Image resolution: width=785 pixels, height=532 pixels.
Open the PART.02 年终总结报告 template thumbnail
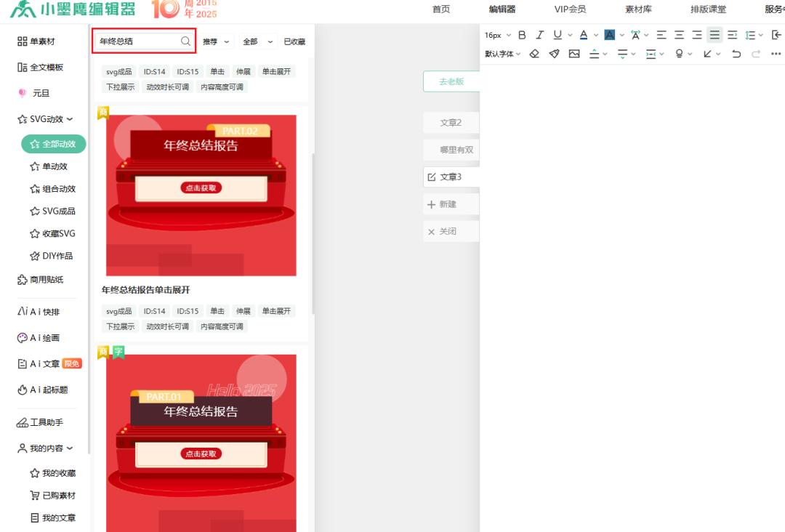(x=201, y=195)
